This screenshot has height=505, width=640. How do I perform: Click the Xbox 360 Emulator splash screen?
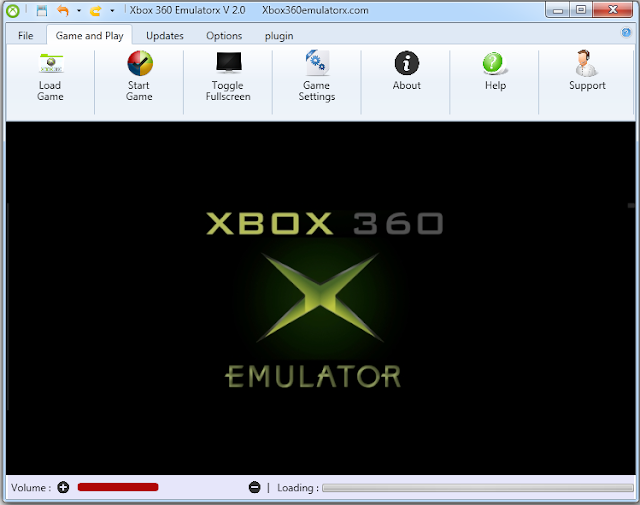pos(320,298)
